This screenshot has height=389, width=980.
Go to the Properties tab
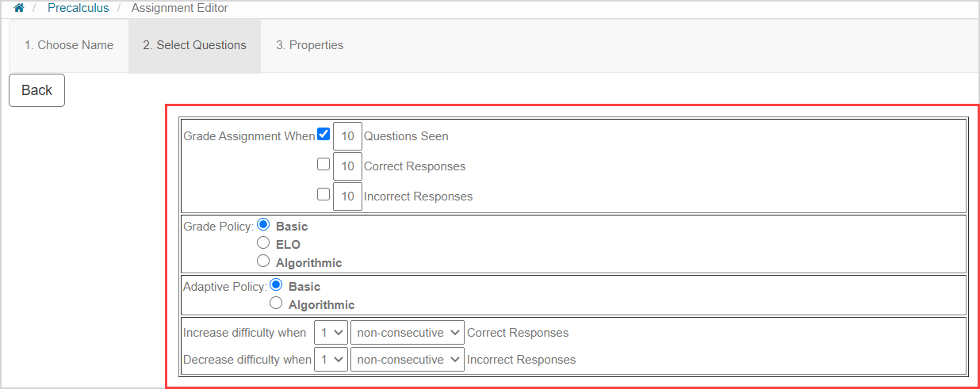coord(309,45)
